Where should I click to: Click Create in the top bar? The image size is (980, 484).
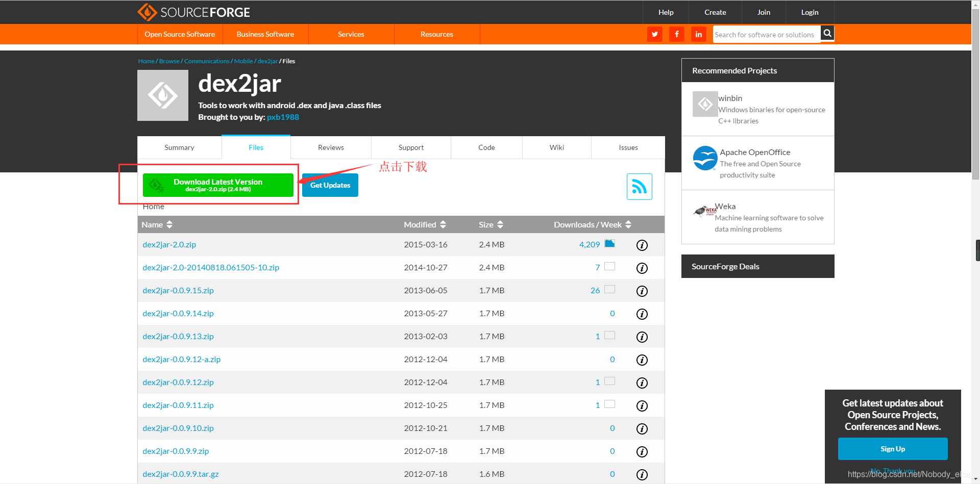click(x=715, y=12)
